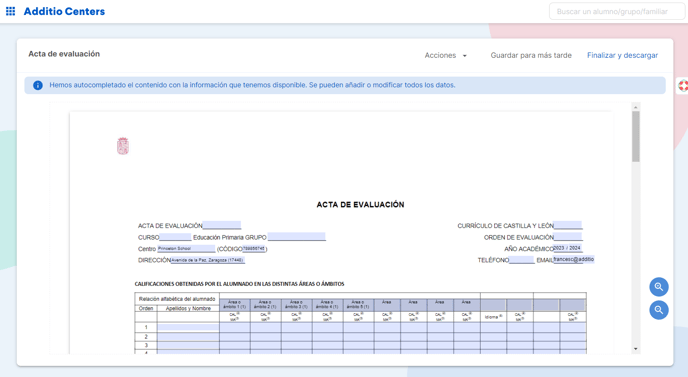Click Guardar para más tarde
The width and height of the screenshot is (688, 377).
click(x=531, y=55)
